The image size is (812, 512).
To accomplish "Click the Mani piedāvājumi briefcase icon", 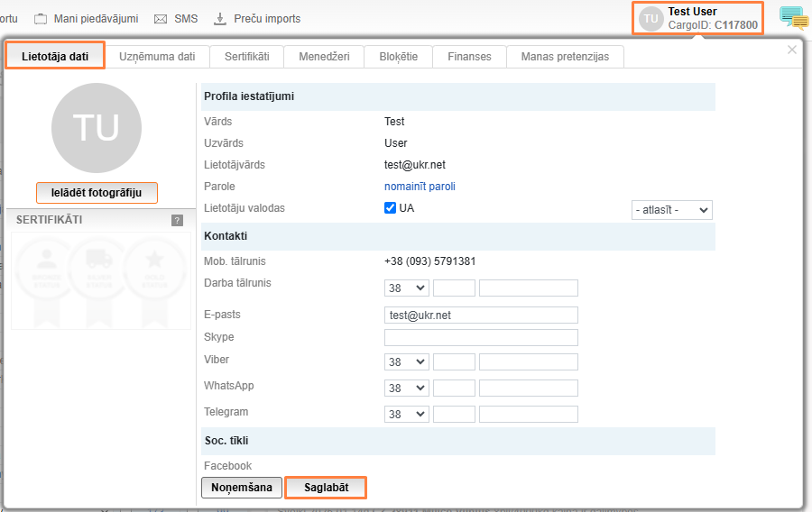I will point(41,19).
